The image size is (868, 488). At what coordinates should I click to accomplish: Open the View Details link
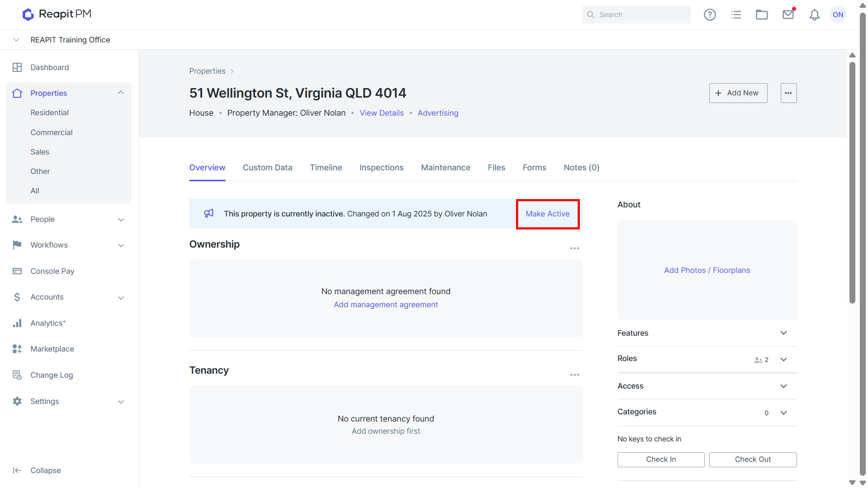tap(381, 113)
